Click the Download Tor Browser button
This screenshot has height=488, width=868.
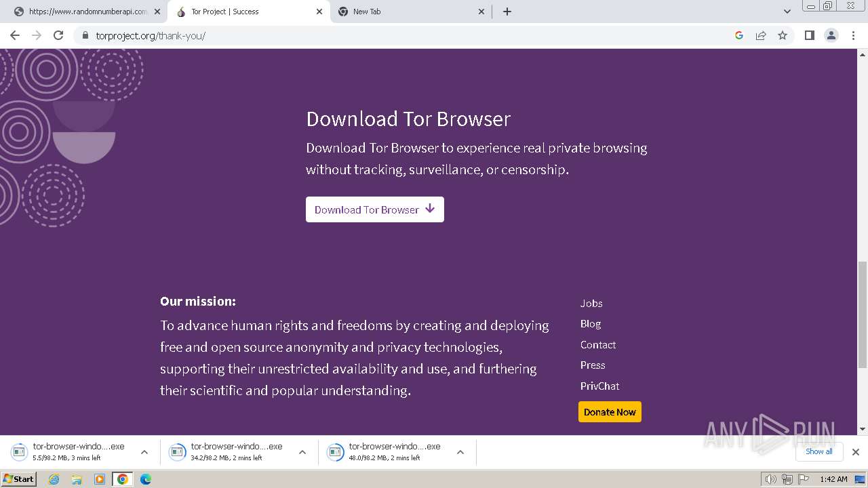pos(375,209)
